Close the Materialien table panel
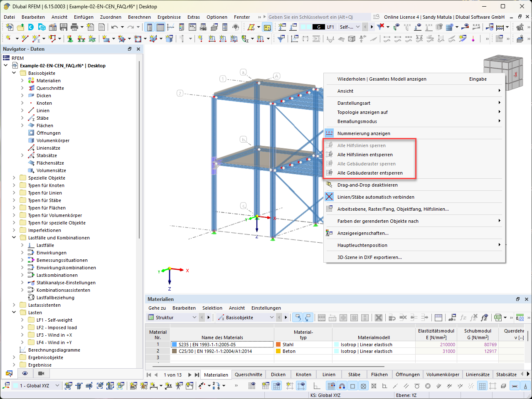This screenshot has width=532, height=399. point(527,299)
